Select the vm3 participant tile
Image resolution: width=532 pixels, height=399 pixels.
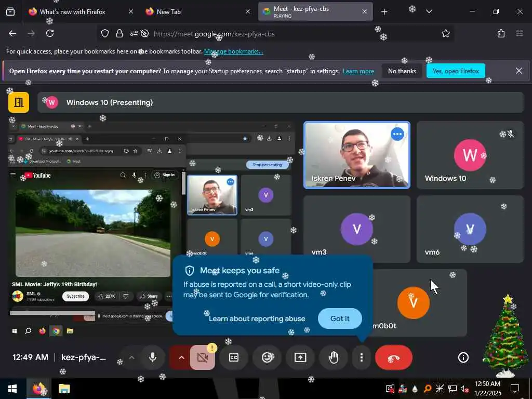click(356, 229)
